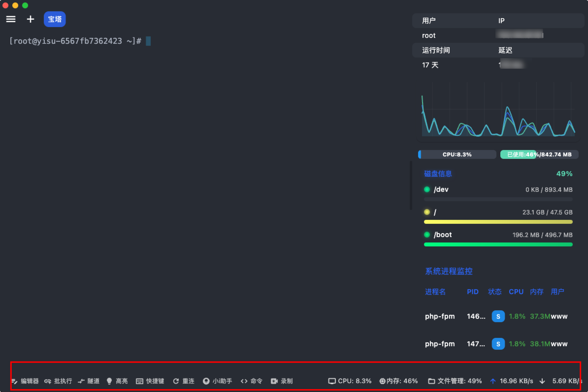Sort processes by CPU column

tap(516, 292)
